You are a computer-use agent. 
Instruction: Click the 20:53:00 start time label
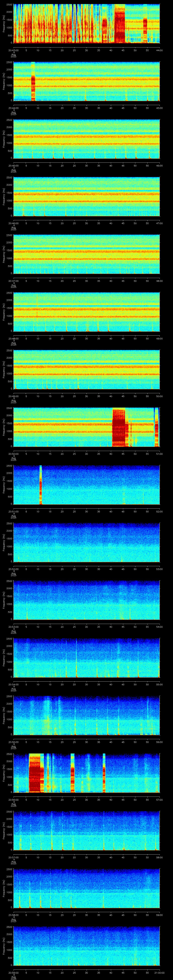click(x=14, y=627)
